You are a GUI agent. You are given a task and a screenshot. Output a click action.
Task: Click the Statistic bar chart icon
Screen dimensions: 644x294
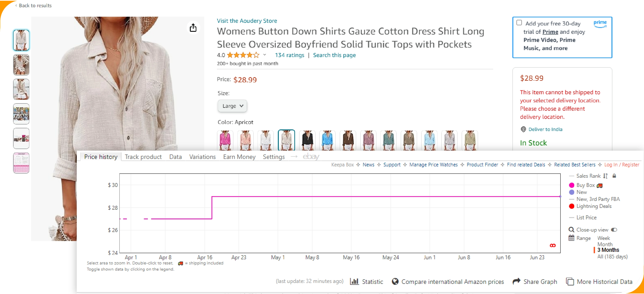click(x=354, y=282)
